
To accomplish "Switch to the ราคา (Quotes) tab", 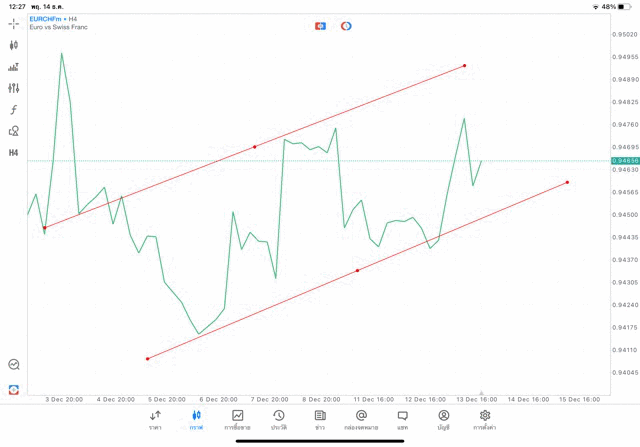I will point(155,420).
